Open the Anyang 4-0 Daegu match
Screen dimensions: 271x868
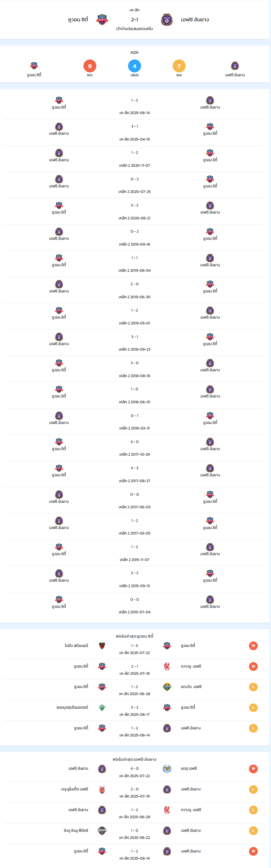(x=135, y=772)
